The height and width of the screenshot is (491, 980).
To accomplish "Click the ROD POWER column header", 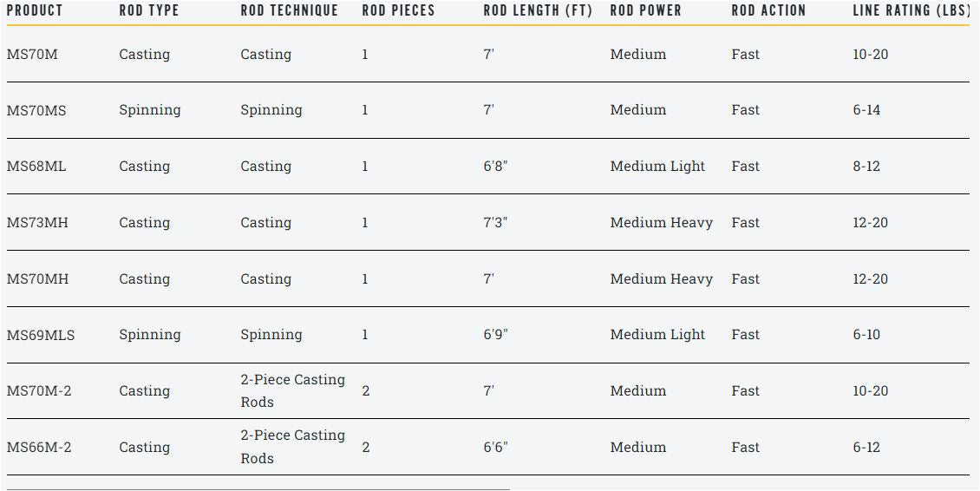I will (x=645, y=10).
